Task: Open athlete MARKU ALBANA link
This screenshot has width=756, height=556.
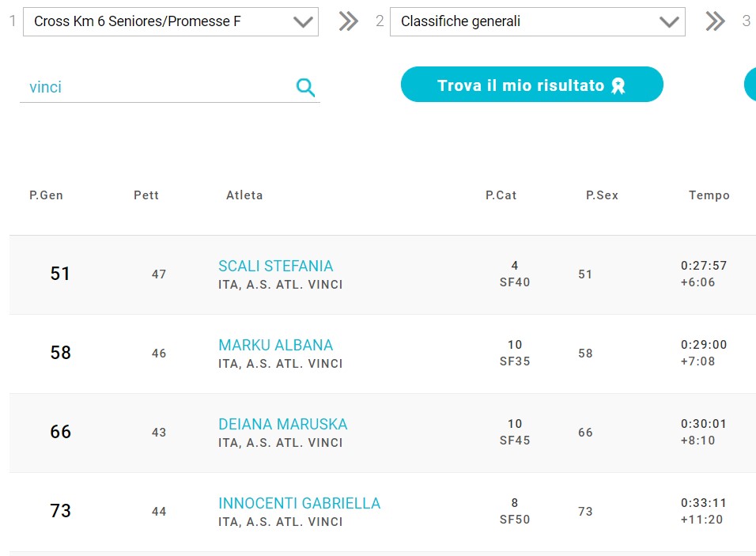Action: [x=275, y=345]
